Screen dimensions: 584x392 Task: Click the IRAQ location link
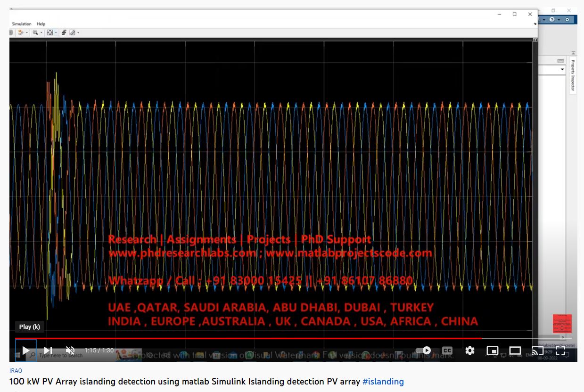[16, 371]
